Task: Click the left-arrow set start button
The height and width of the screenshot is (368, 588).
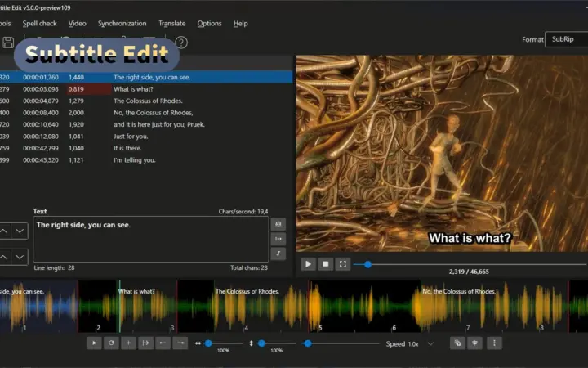Action: point(163,343)
